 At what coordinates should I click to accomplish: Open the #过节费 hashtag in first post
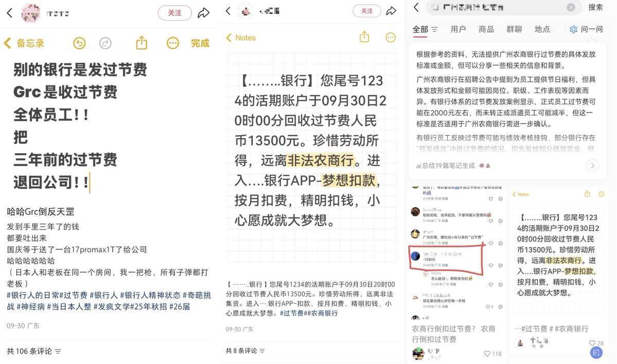73,295
